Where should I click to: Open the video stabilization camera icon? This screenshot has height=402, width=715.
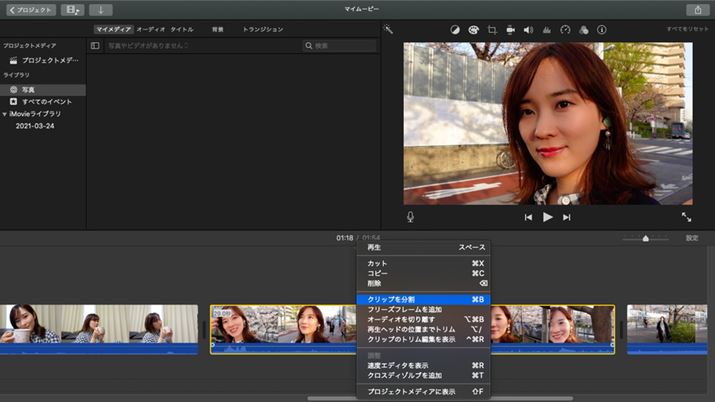click(x=510, y=30)
